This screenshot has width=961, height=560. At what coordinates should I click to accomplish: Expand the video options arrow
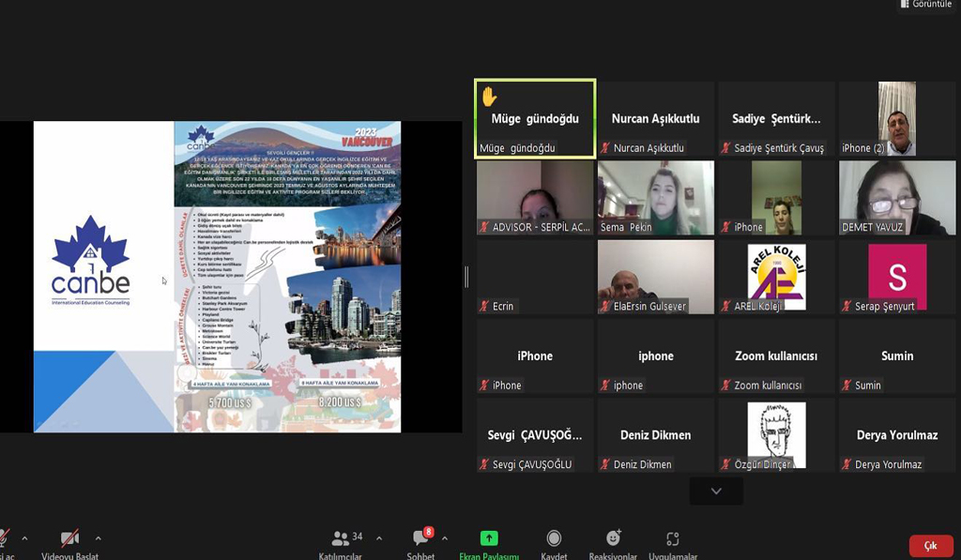(x=98, y=538)
